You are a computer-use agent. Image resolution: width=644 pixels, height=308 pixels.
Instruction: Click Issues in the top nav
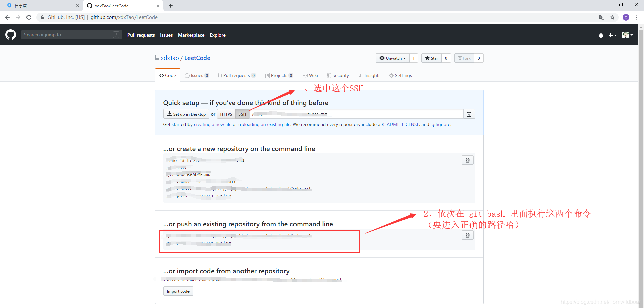[166, 35]
